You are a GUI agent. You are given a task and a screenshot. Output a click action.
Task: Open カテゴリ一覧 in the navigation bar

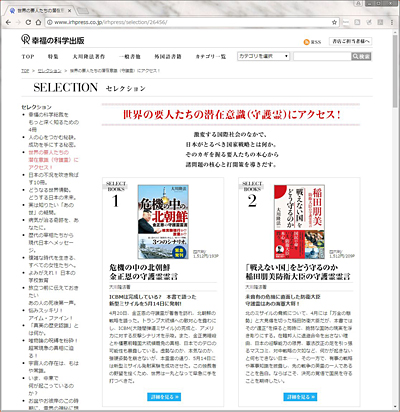click(211, 57)
